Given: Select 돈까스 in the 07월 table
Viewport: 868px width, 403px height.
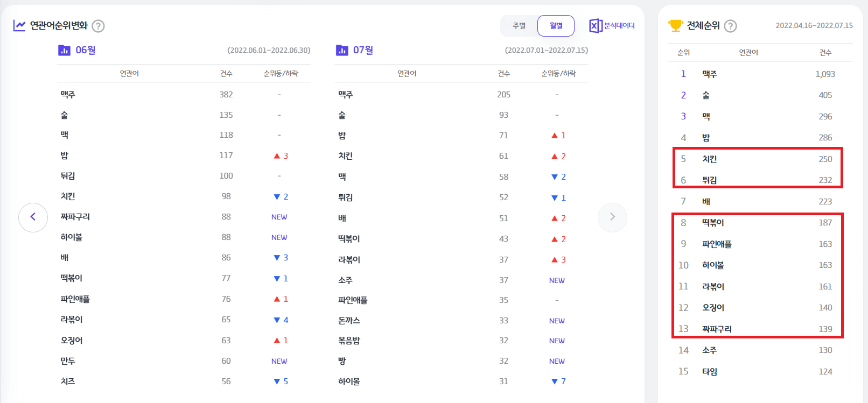Looking at the screenshot, I should (349, 321).
